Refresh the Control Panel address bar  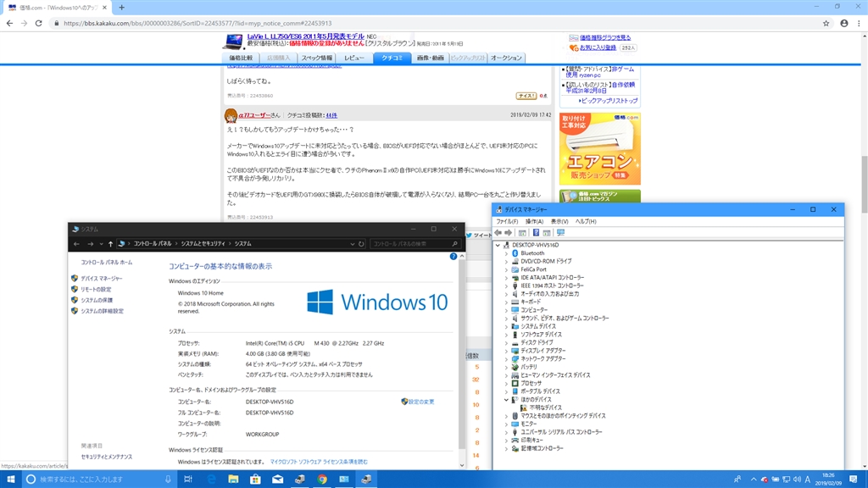point(361,243)
